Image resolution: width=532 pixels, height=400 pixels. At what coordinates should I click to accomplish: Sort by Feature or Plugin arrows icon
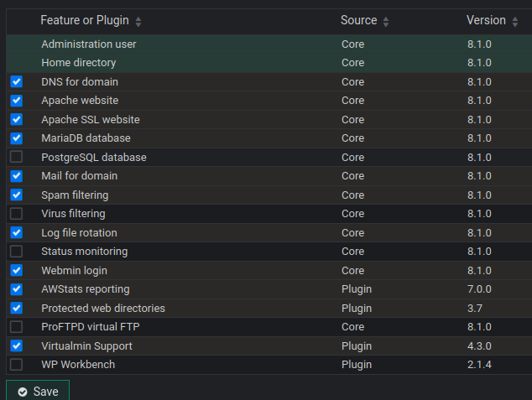[x=138, y=22]
